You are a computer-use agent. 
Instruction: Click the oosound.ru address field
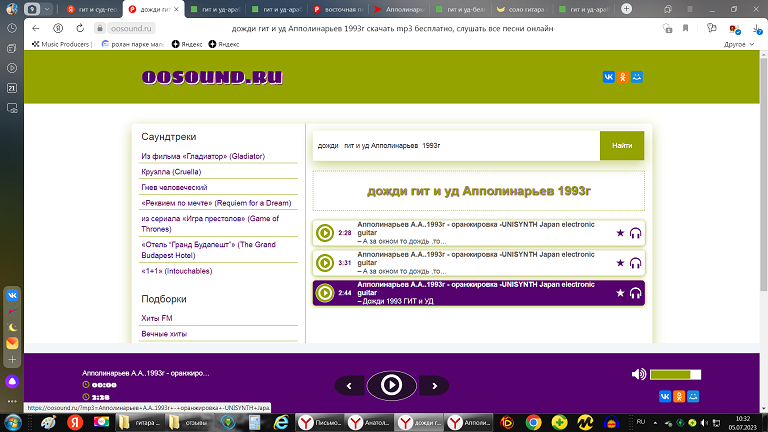point(131,28)
